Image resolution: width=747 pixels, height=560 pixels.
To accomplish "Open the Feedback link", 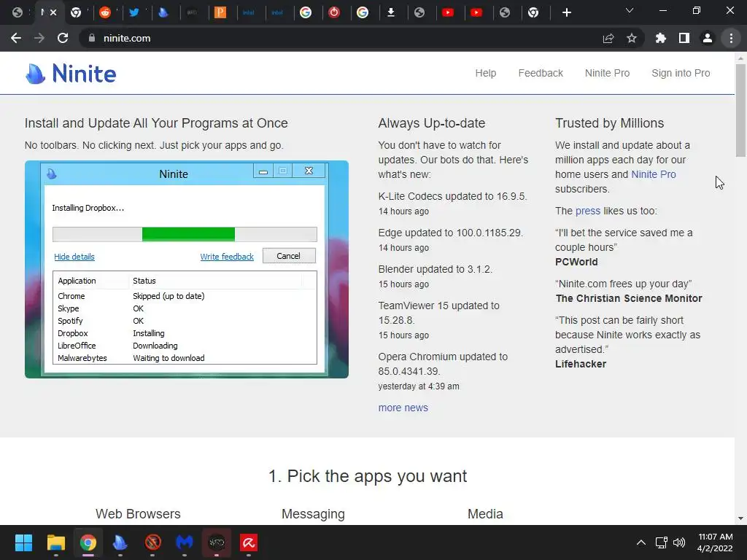I will (x=541, y=73).
